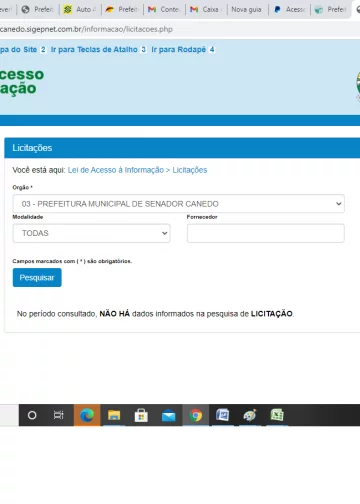Open File Explorer from the taskbar

(x=114, y=415)
